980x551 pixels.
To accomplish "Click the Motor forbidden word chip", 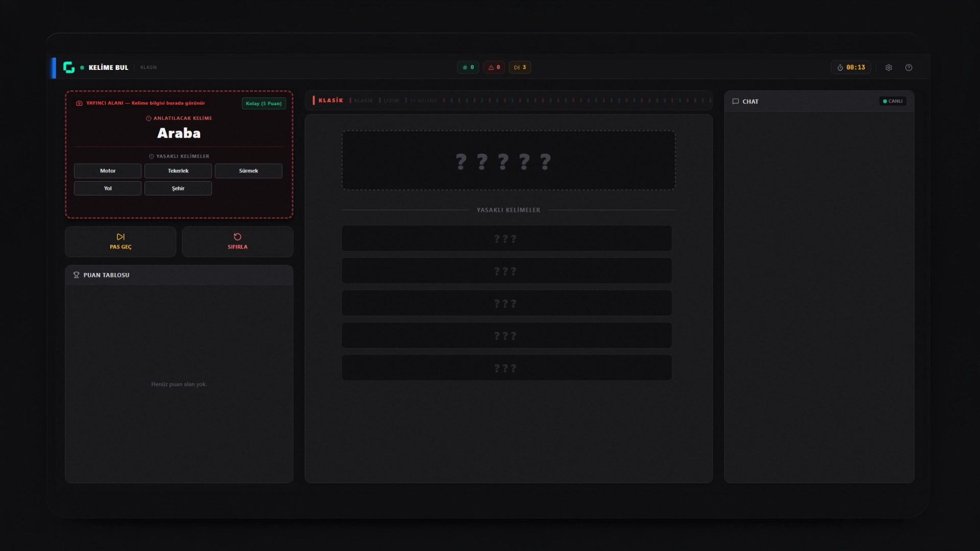I will 108,171.
